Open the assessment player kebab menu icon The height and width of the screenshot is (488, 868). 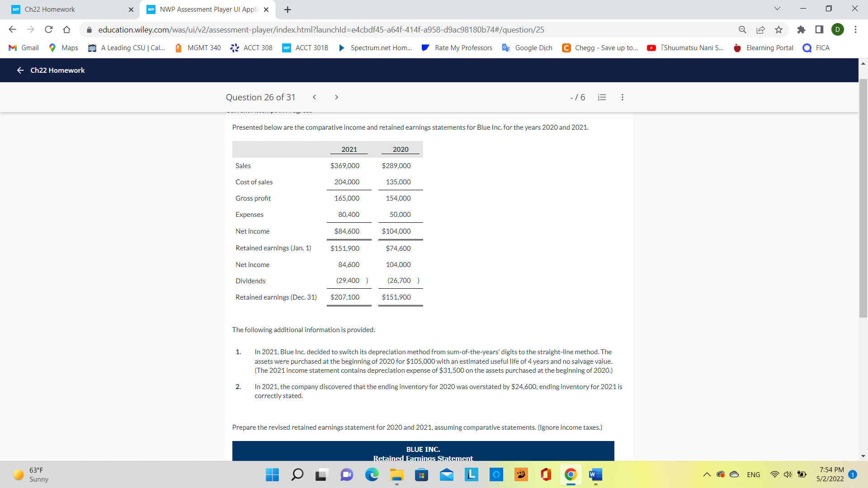click(622, 97)
